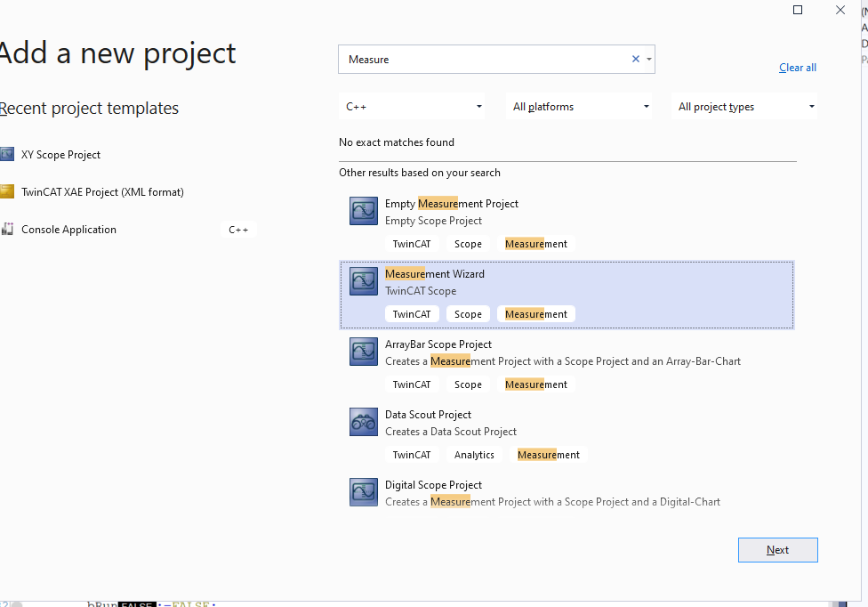
Task: Click the Digital-Chart description line
Action: [552, 502]
